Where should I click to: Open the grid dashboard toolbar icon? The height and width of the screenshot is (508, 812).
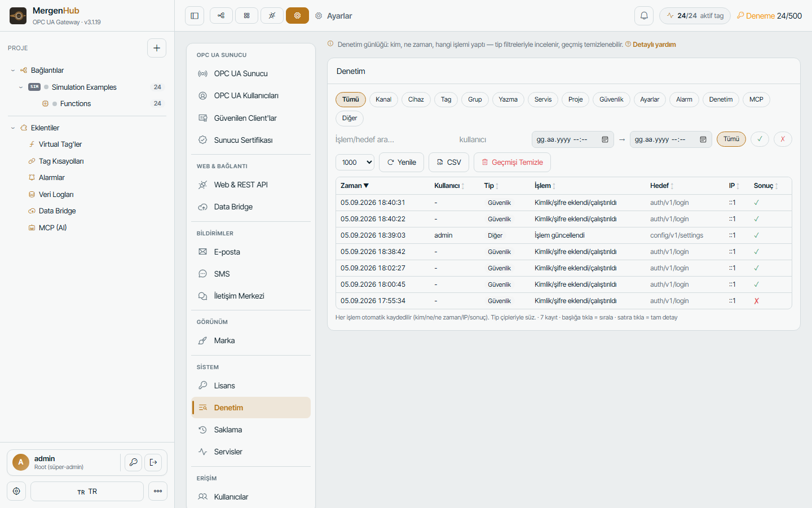point(246,16)
